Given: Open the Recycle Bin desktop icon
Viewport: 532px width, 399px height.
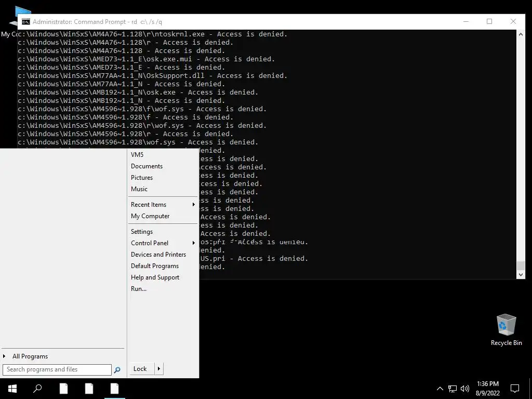Looking at the screenshot, I should (506, 329).
